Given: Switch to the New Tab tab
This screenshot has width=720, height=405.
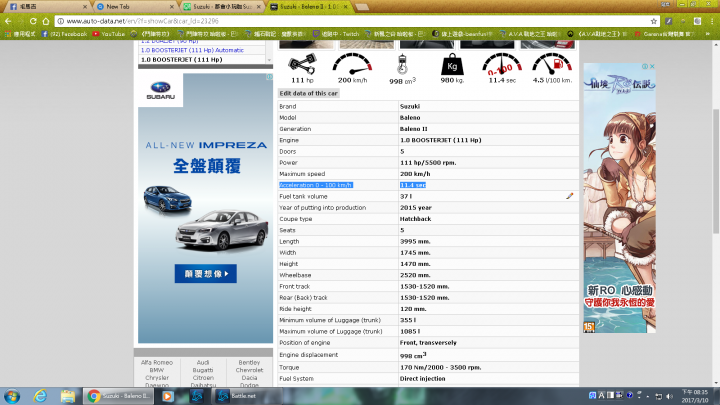Looking at the screenshot, I should (x=133, y=6).
